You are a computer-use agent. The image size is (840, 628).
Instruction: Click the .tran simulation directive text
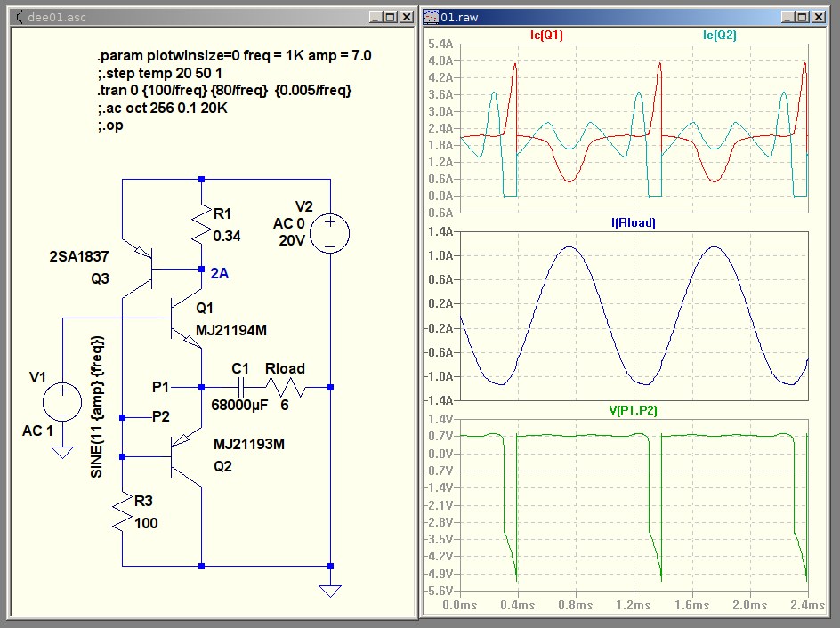(x=224, y=91)
